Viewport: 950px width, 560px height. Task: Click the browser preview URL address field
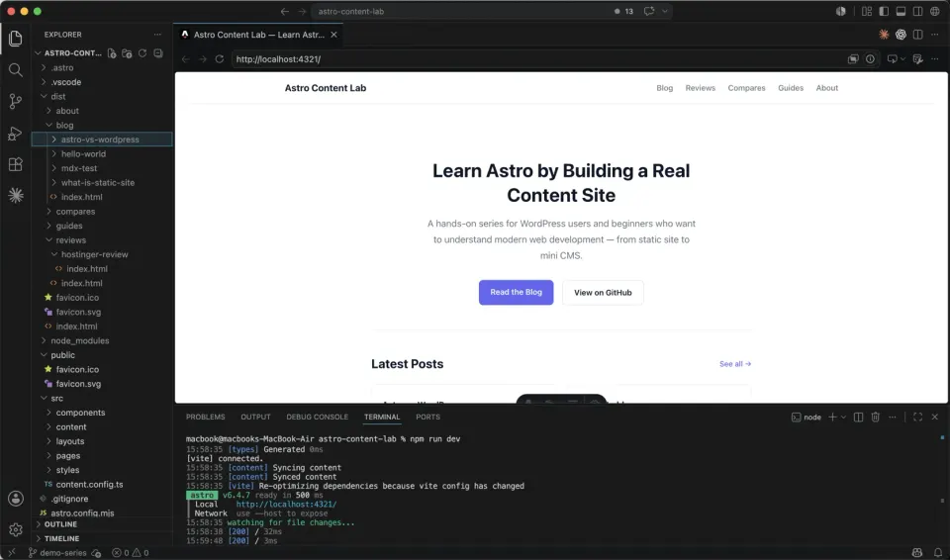[x=538, y=58]
